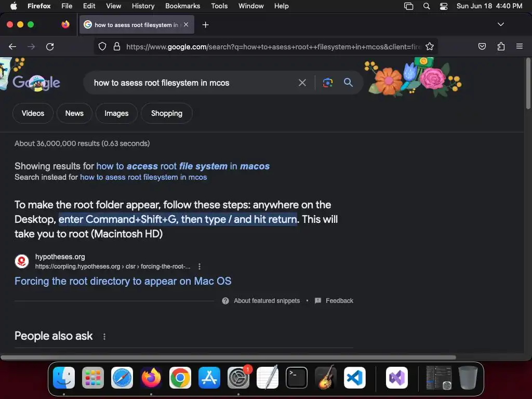Launch Google Chrome from the Dock
Image resolution: width=532 pixels, height=399 pixels.
click(180, 377)
